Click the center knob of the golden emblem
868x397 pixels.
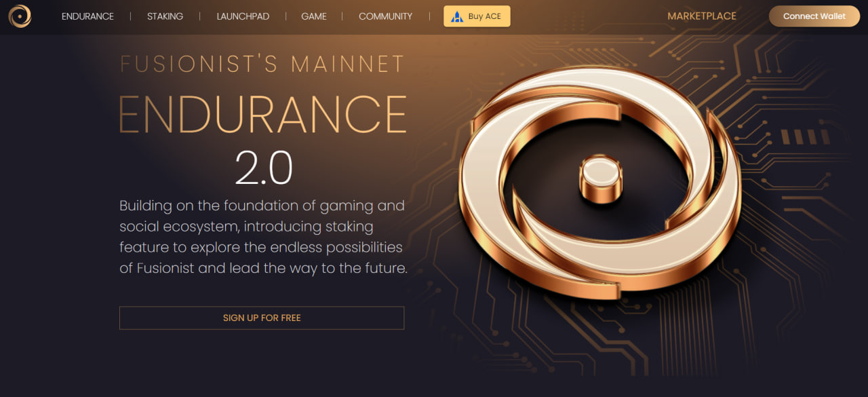[599, 178]
